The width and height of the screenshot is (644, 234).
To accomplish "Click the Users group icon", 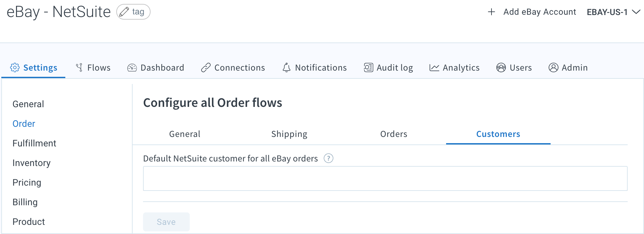I will [x=501, y=67].
